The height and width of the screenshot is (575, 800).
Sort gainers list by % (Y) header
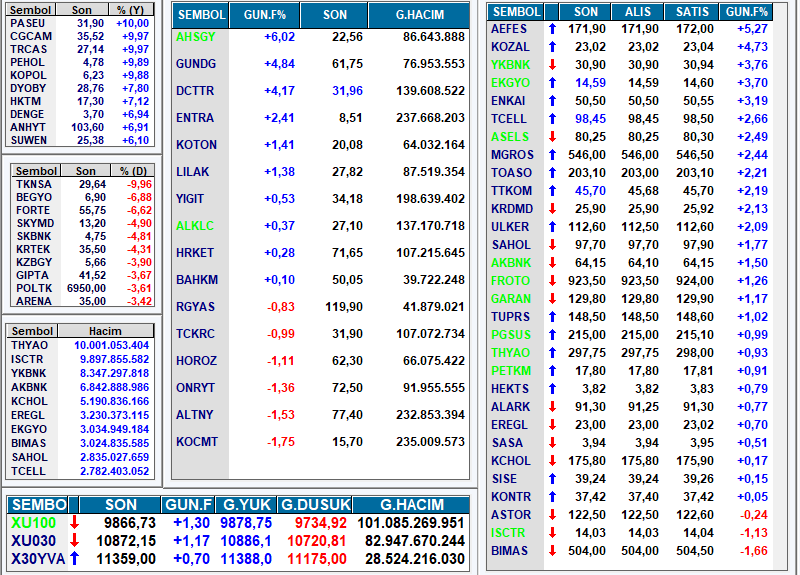pos(130,10)
